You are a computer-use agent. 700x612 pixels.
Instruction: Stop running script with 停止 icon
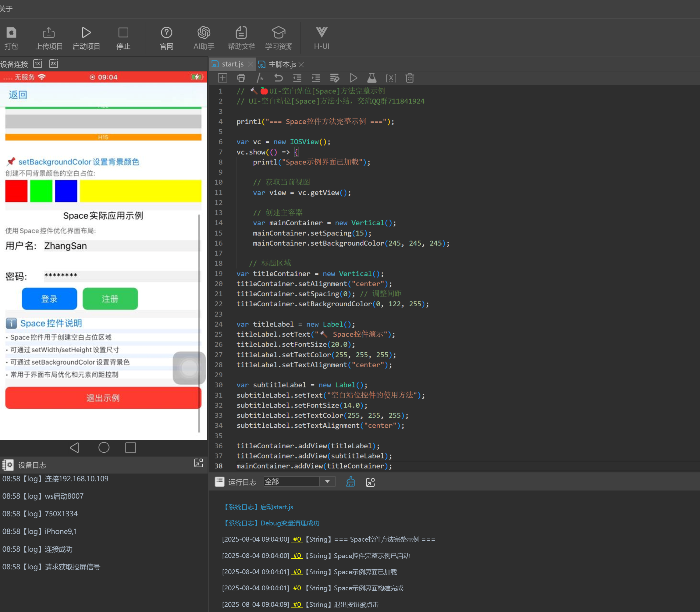(123, 33)
